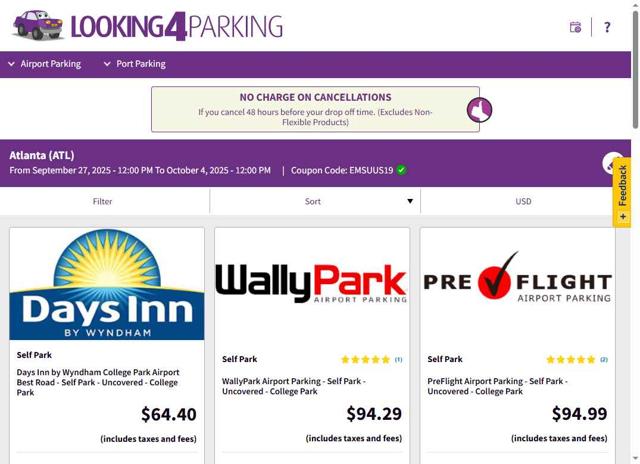Open the Sort dropdown
Screen dimensions: 640x464
pyautogui.click(x=315, y=201)
